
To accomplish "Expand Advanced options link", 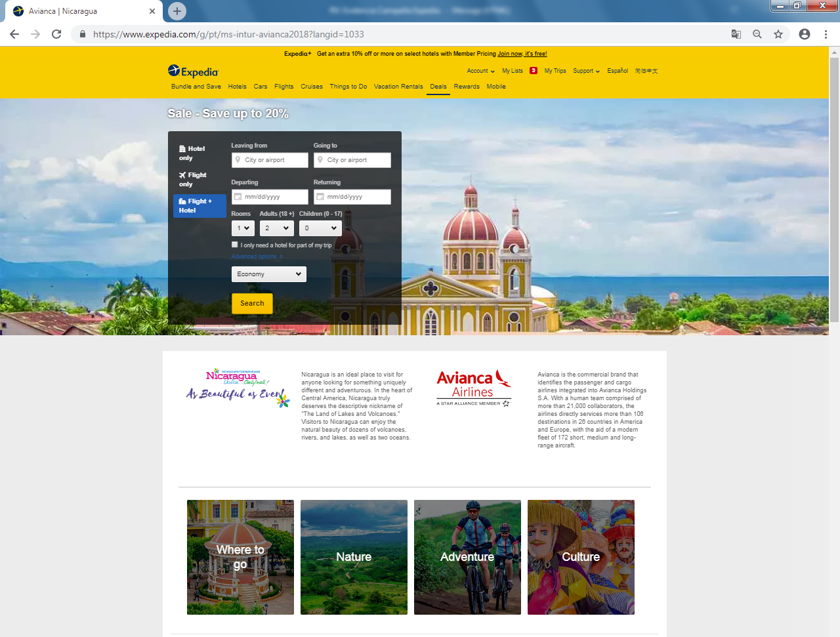I will click(257, 257).
